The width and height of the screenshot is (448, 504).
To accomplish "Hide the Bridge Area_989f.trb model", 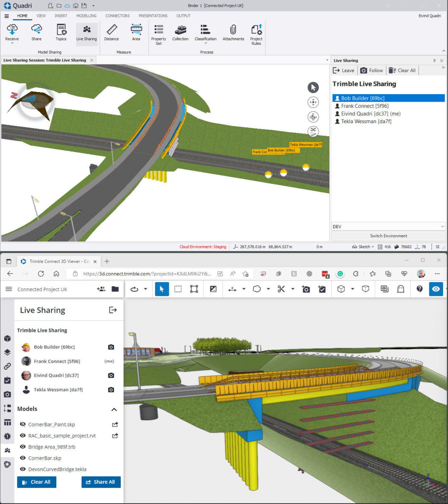I will tap(23, 447).
